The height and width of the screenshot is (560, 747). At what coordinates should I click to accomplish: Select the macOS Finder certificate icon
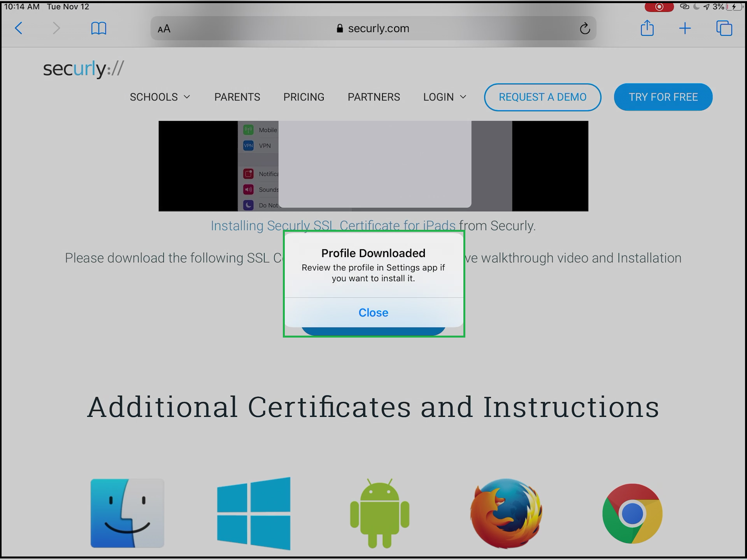[127, 513]
